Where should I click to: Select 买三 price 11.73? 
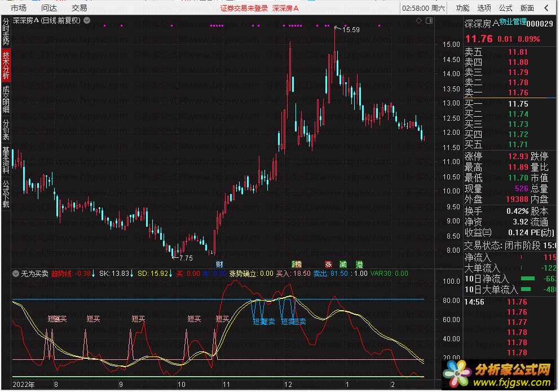tap(518, 124)
